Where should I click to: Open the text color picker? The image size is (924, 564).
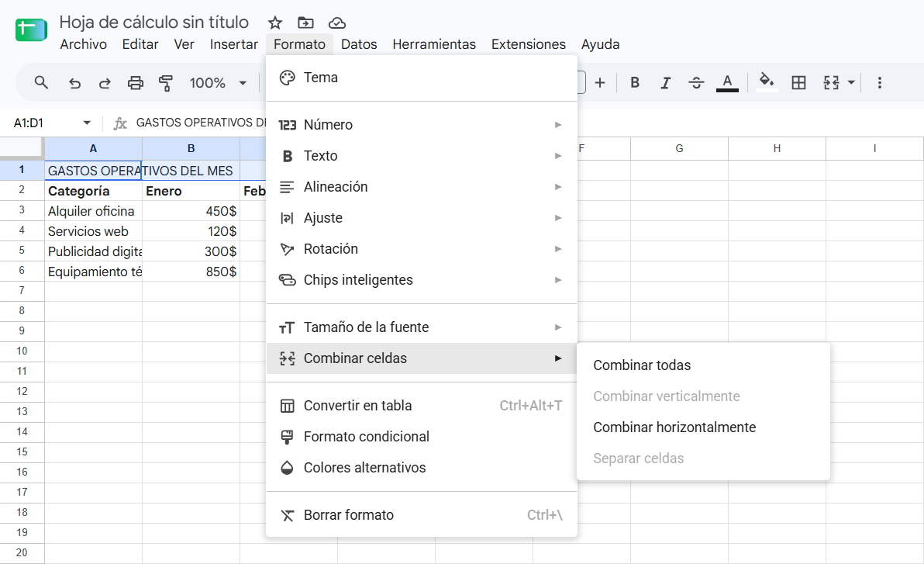[x=727, y=82]
